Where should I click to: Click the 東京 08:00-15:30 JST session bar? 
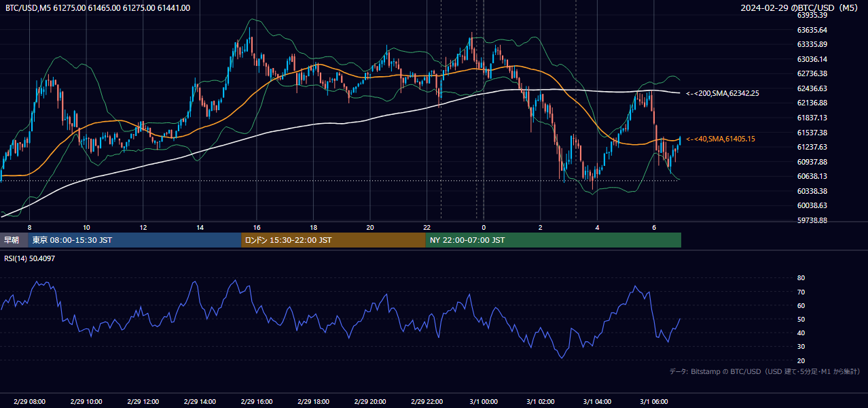click(x=134, y=240)
